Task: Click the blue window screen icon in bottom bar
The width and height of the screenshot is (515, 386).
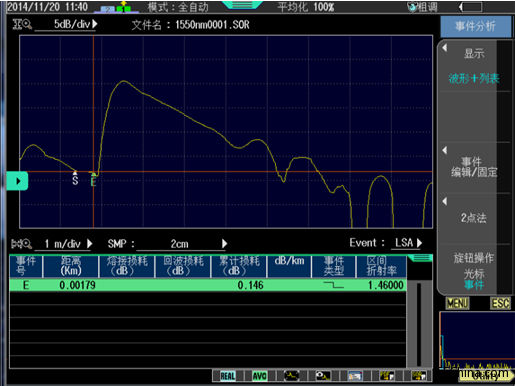Action: pos(355,376)
